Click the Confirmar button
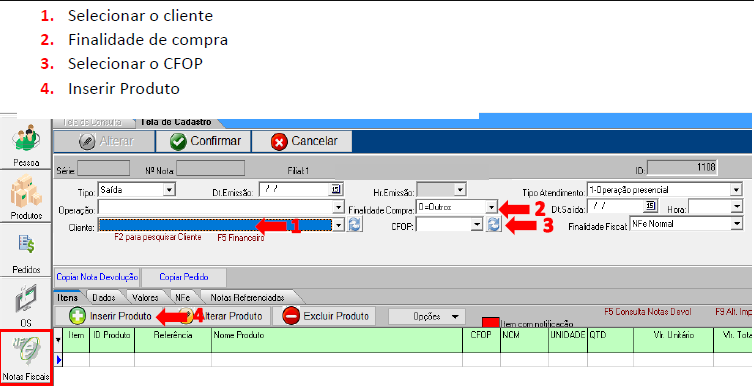Image resolution: width=754 pixels, height=390 pixels. pos(204,141)
